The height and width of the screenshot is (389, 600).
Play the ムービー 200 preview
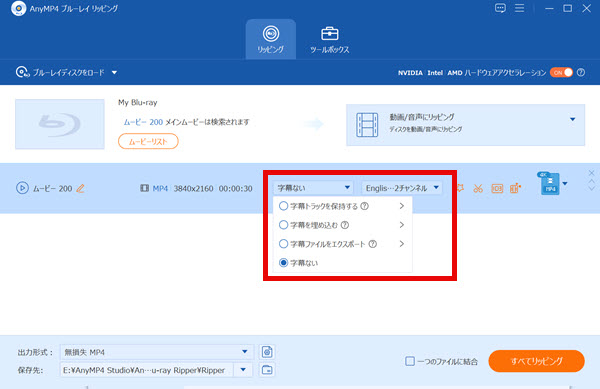click(22, 188)
